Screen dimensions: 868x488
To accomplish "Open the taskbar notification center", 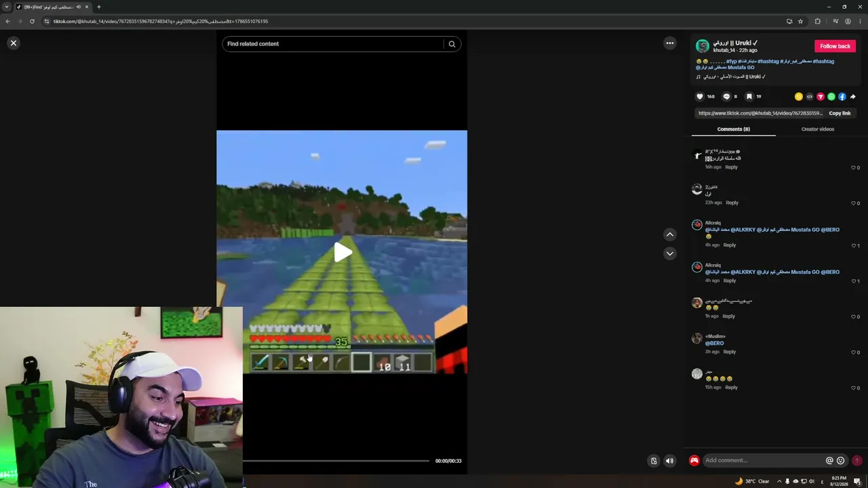I will (x=857, y=481).
